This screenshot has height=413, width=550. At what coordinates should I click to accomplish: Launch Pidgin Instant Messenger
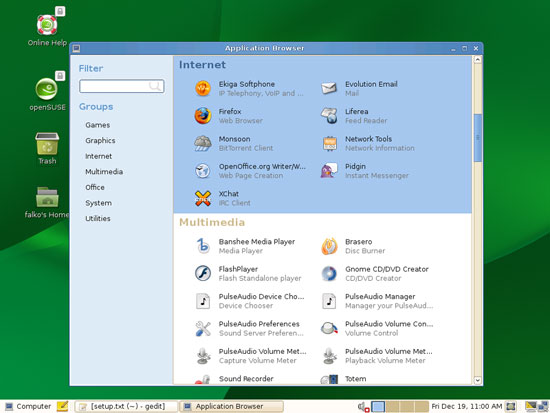pyautogui.click(x=364, y=171)
